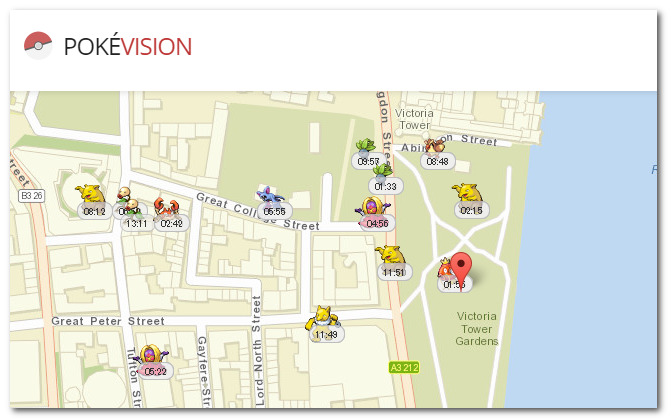
Task: Click the Gayfere Street label
Action: [204, 371]
